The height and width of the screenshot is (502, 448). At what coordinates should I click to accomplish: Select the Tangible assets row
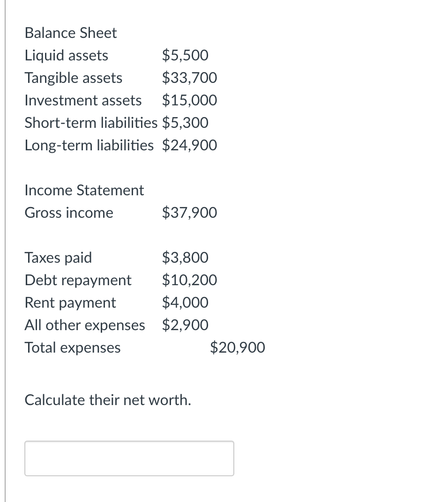point(73,78)
